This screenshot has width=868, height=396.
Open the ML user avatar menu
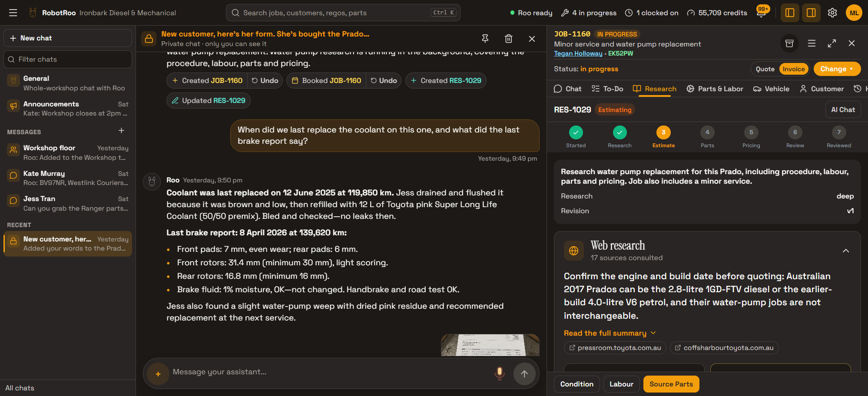pyautogui.click(x=854, y=13)
